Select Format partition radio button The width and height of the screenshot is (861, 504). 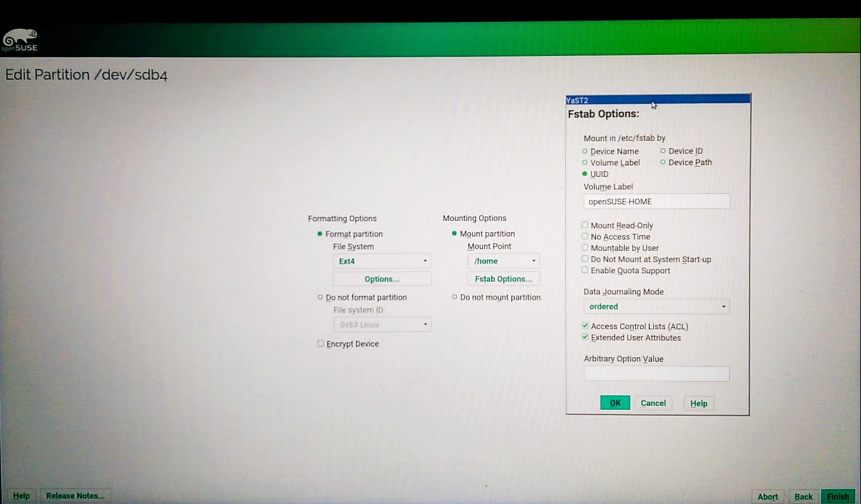point(320,234)
